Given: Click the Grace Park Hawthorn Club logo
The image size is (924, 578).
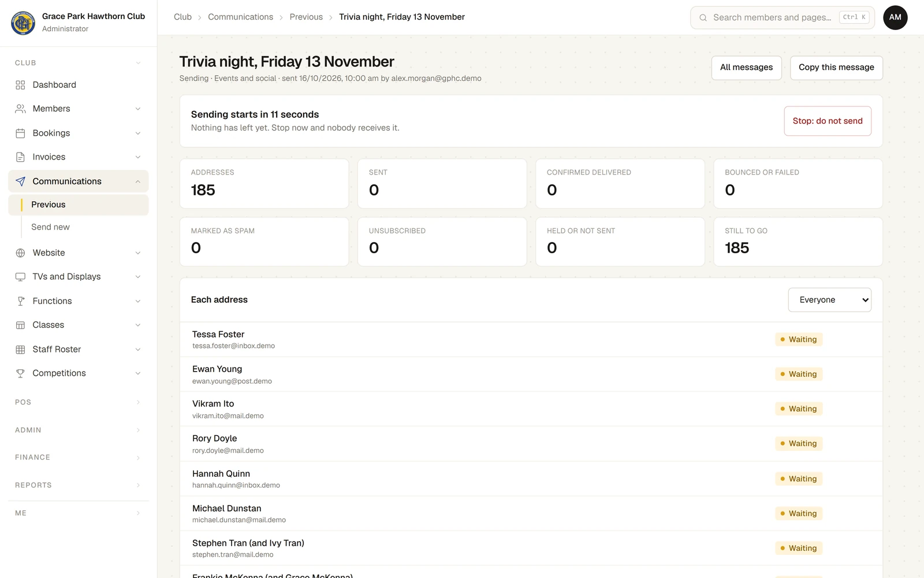Looking at the screenshot, I should coord(23,23).
